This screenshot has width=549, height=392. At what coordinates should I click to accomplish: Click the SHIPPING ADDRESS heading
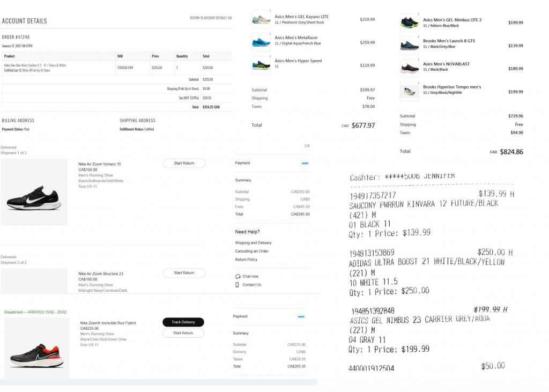click(137, 121)
